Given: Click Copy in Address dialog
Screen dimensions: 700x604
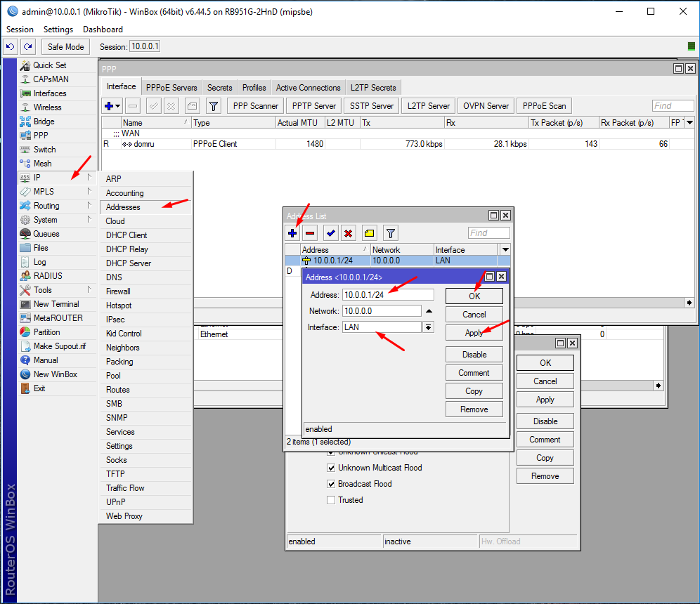Looking at the screenshot, I should pyautogui.click(x=474, y=391).
